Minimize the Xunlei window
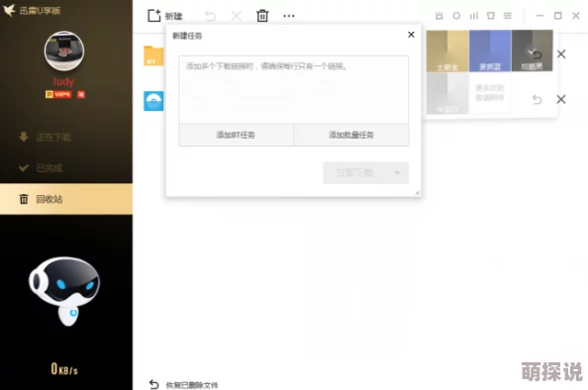 pos(540,16)
